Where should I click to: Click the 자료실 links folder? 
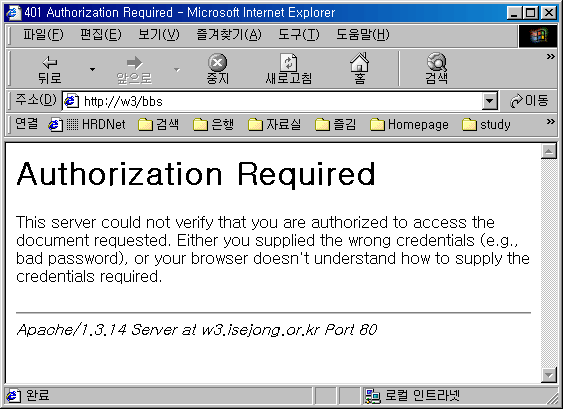tap(275, 125)
